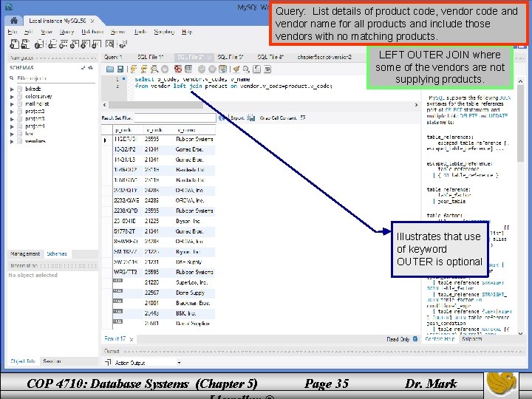Click the Filter objects search field
The height and width of the screenshot is (399, 532).
click(56, 78)
